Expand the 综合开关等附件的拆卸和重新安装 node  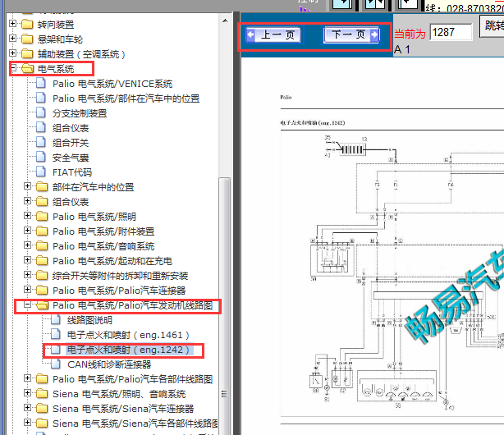click(x=27, y=275)
